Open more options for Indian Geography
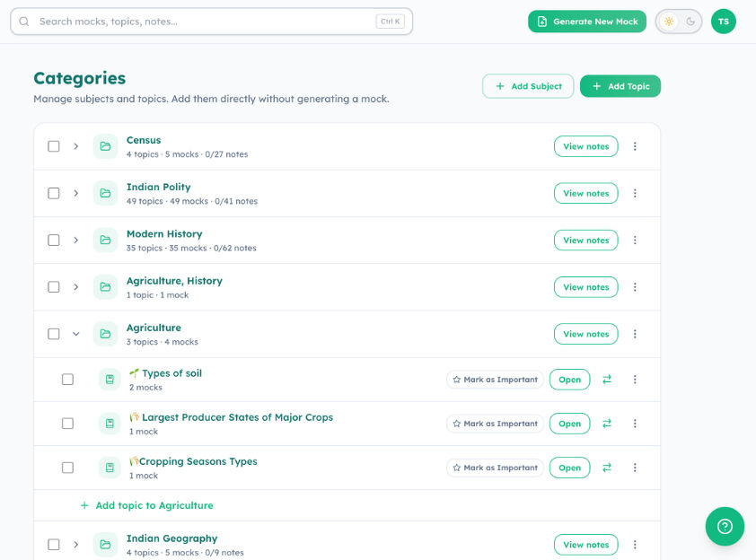 [635, 545]
